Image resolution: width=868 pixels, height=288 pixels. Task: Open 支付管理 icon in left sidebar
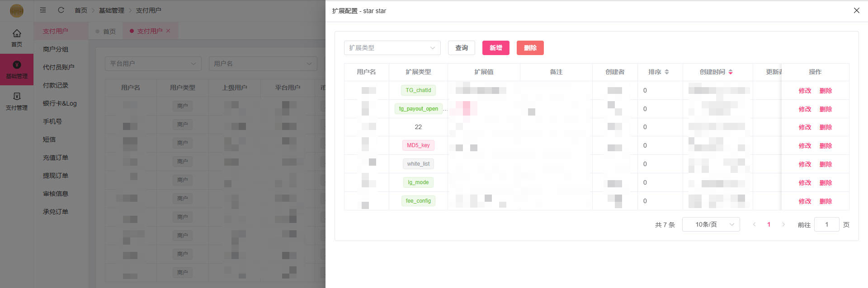(17, 96)
